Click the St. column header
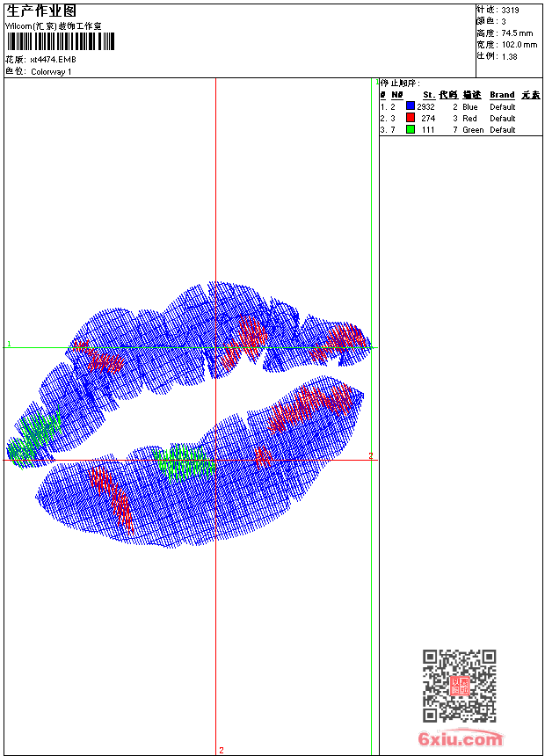Screen dimensions: 545x756 [429, 95]
